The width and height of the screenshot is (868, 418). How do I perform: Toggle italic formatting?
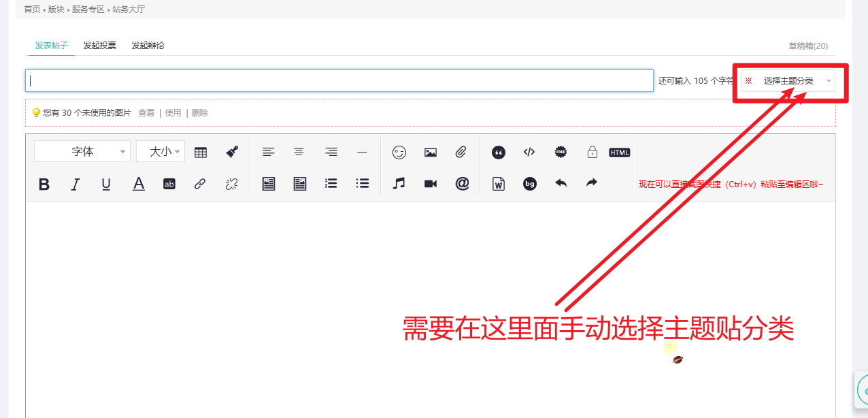point(76,184)
